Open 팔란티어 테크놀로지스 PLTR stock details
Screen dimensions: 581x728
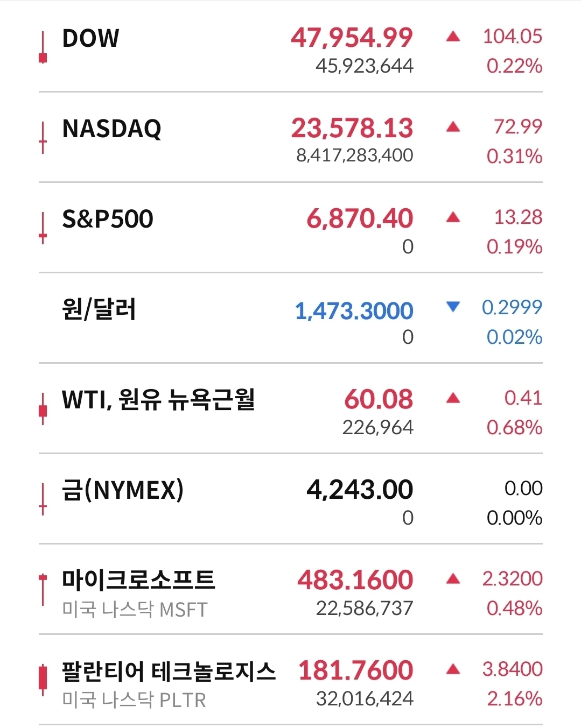(291, 680)
